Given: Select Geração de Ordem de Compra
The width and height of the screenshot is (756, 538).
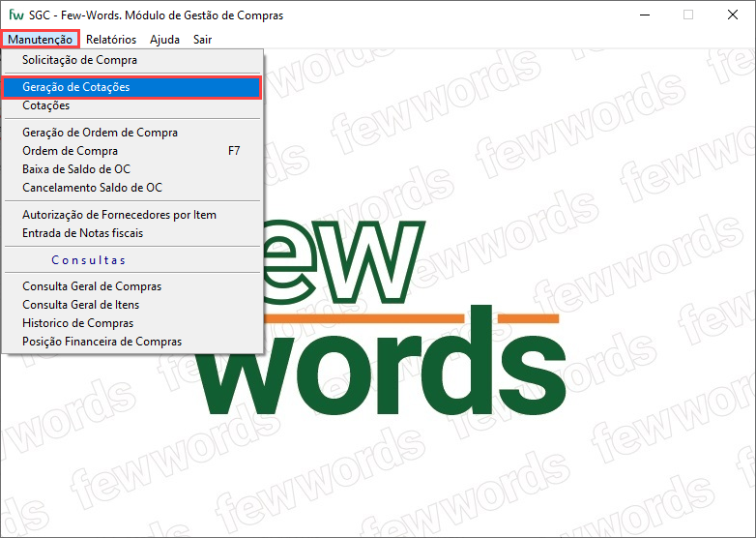Looking at the screenshot, I should coord(132,133).
